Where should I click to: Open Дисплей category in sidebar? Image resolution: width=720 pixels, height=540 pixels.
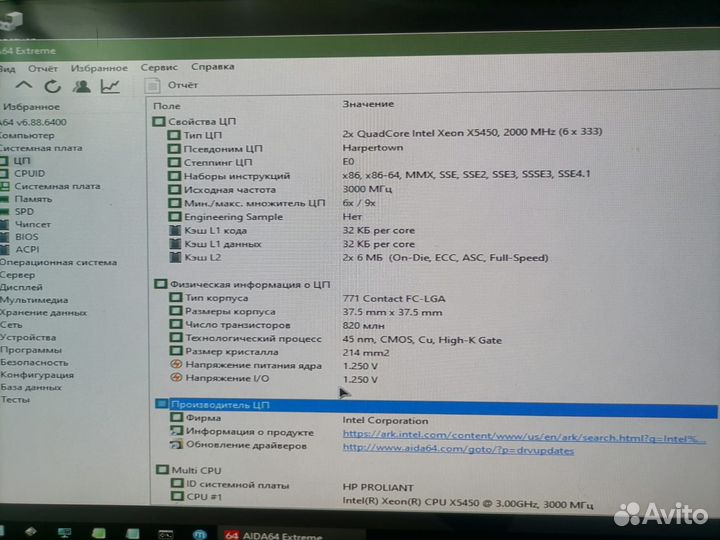21,287
